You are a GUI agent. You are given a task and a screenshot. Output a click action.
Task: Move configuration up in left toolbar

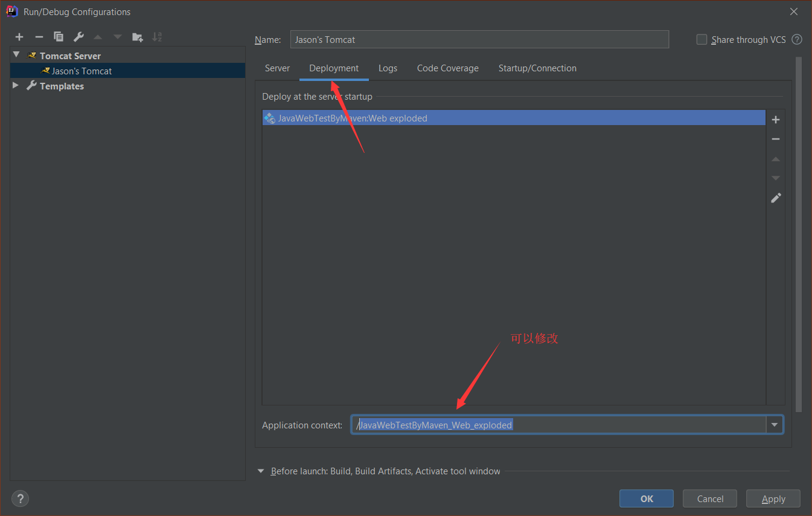point(98,37)
